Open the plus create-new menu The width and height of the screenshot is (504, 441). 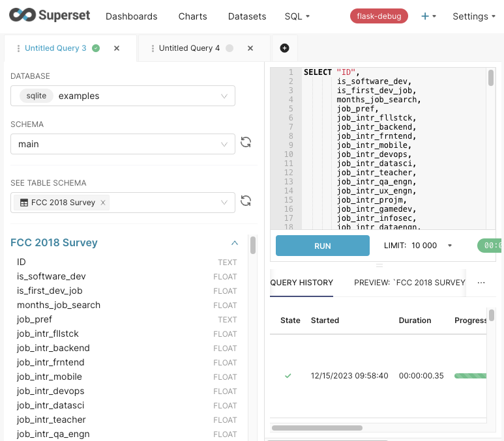click(428, 16)
